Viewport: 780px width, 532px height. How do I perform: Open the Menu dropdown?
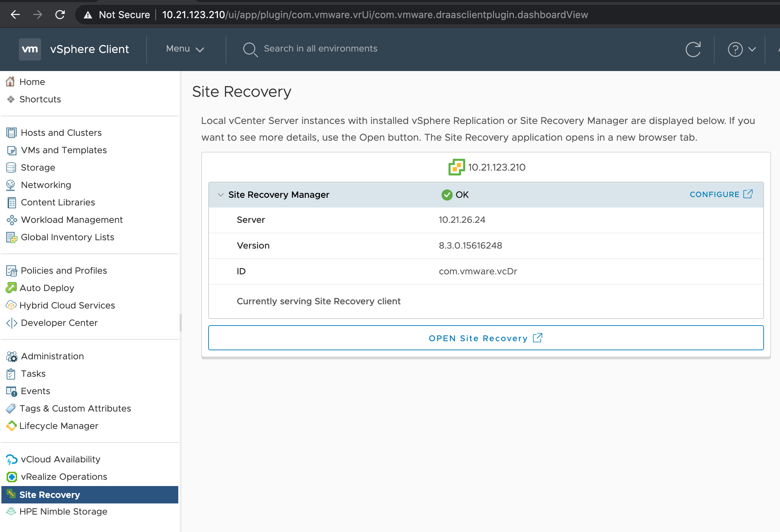(x=185, y=49)
